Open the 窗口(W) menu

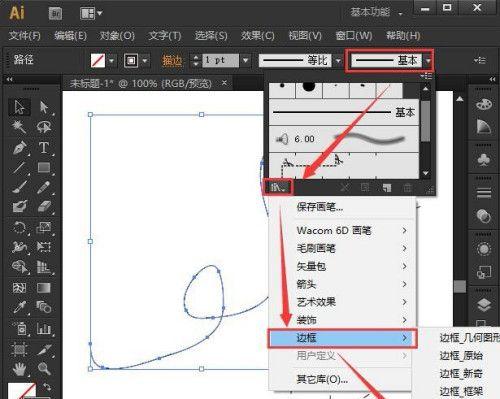click(x=354, y=35)
